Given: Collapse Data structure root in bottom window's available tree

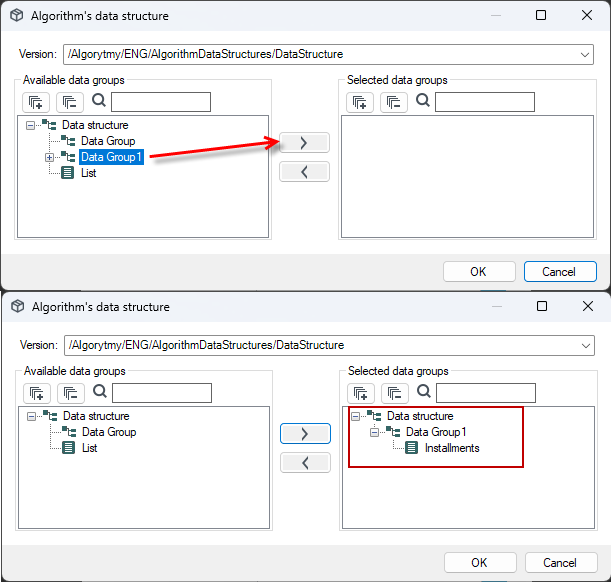Looking at the screenshot, I should coord(31,416).
